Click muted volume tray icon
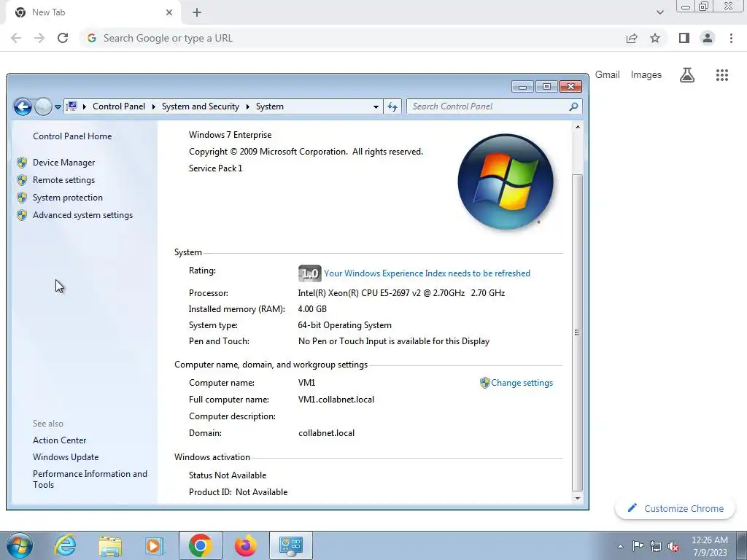Viewport: 747px width, 560px height. (673, 546)
